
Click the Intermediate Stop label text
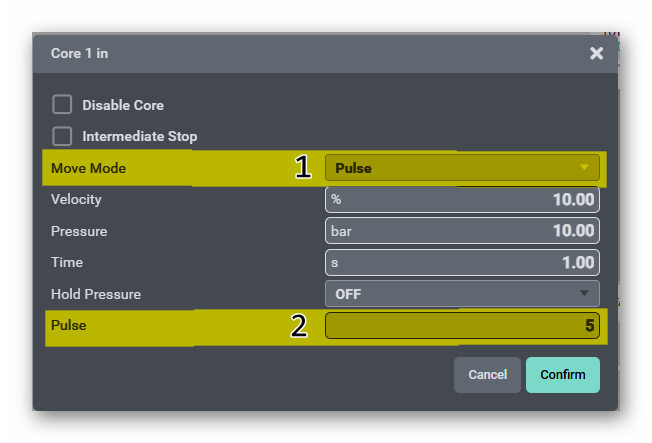click(139, 136)
